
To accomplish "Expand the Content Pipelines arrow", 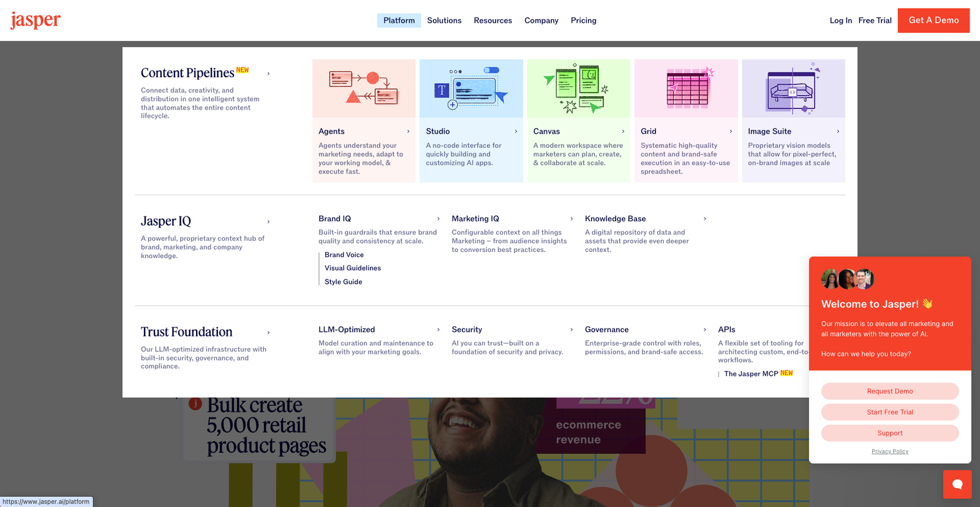I will 268,74.
